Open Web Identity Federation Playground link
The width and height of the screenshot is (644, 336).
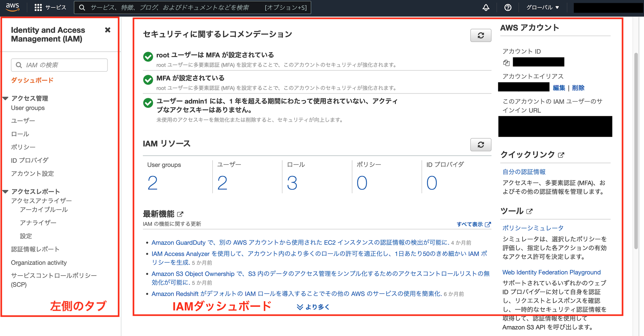pyautogui.click(x=551, y=272)
